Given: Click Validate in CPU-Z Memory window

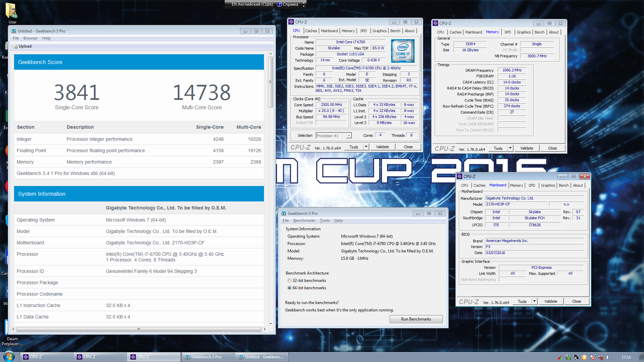Looking at the screenshot, I should [527, 148].
